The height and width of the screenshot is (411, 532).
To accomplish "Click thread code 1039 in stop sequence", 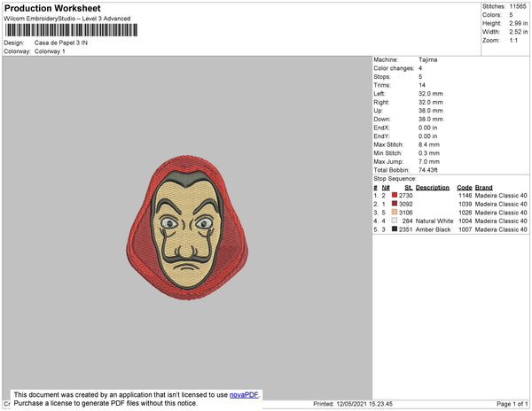I will (x=465, y=204).
